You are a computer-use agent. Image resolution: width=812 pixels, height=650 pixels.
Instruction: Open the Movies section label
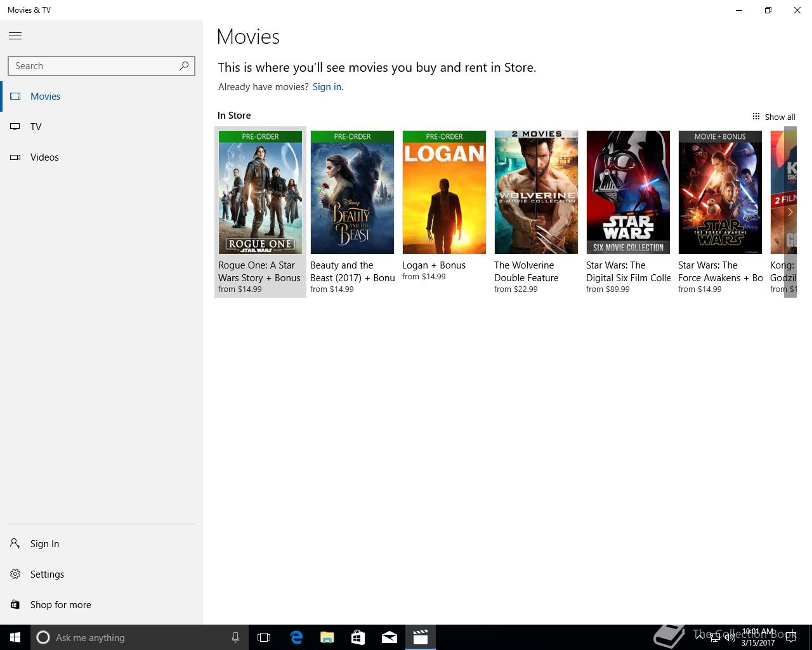(46, 96)
